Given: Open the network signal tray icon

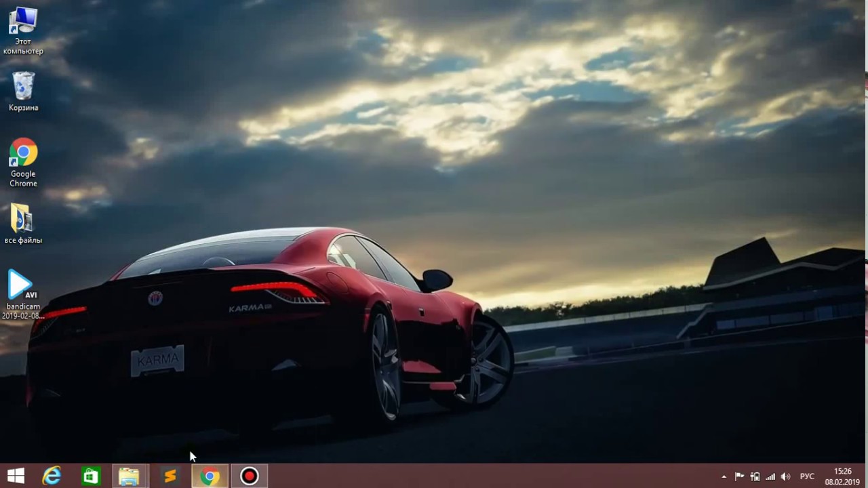Looking at the screenshot, I should [770, 476].
